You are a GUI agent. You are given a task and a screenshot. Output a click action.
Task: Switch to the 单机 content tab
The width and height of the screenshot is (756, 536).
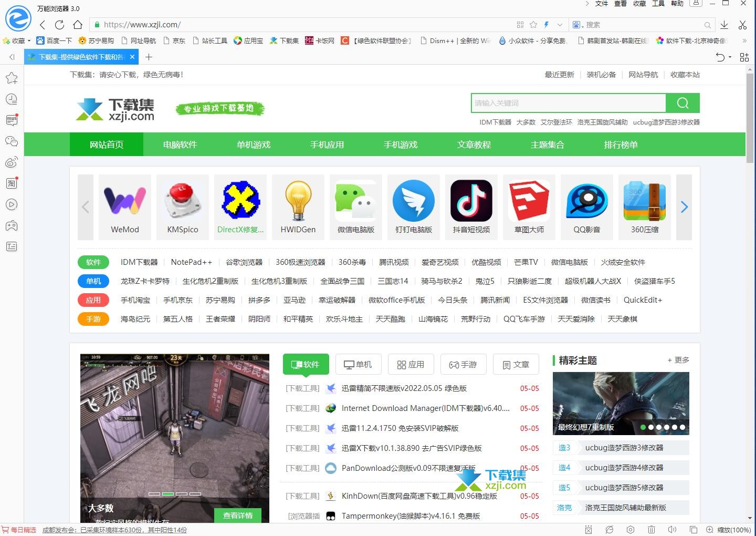(358, 364)
